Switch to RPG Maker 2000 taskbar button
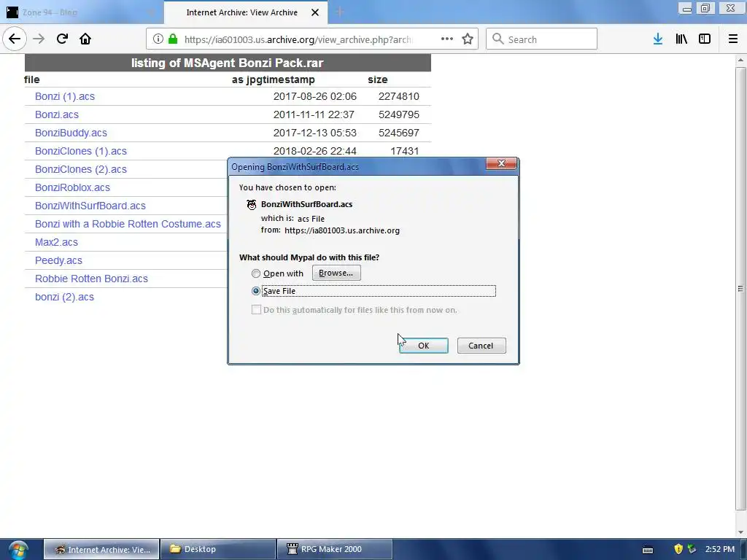747x560 pixels. (x=334, y=550)
